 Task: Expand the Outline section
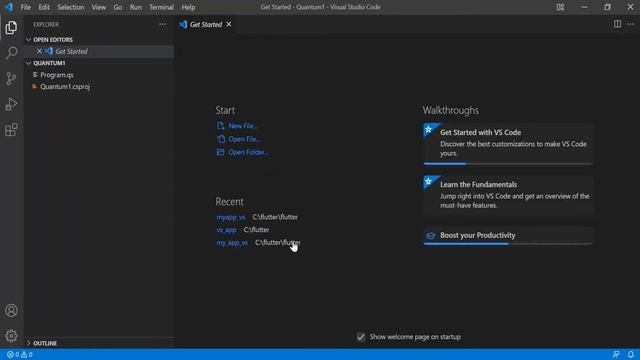(x=28, y=343)
